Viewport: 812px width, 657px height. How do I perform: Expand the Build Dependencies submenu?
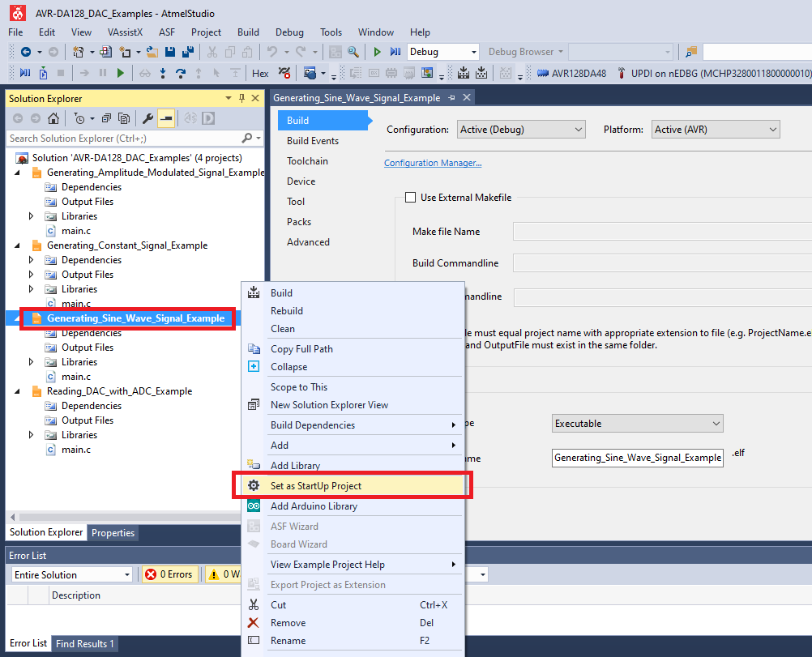coord(353,425)
